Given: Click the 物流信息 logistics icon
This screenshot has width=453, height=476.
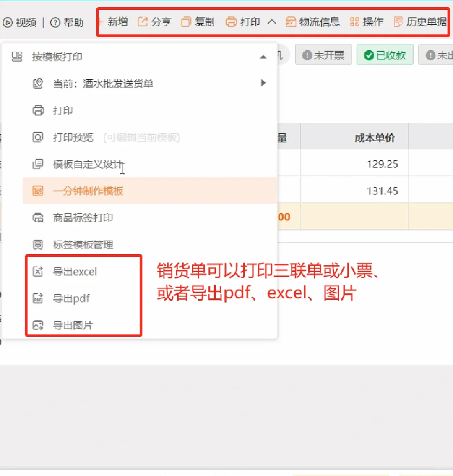Looking at the screenshot, I should point(291,22).
